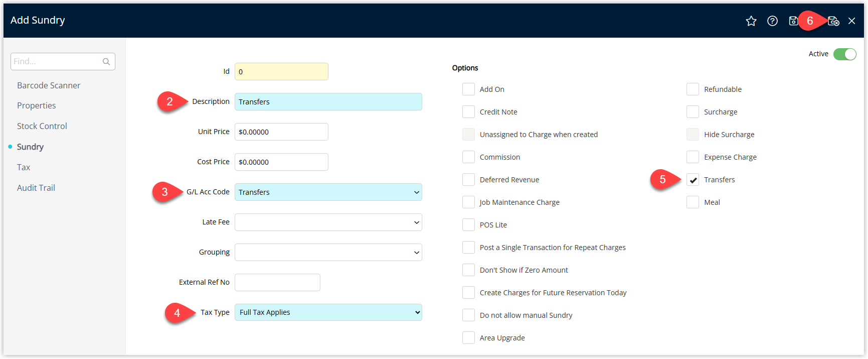Enable the Refundable checkbox
The height and width of the screenshot is (359, 868).
point(692,89)
